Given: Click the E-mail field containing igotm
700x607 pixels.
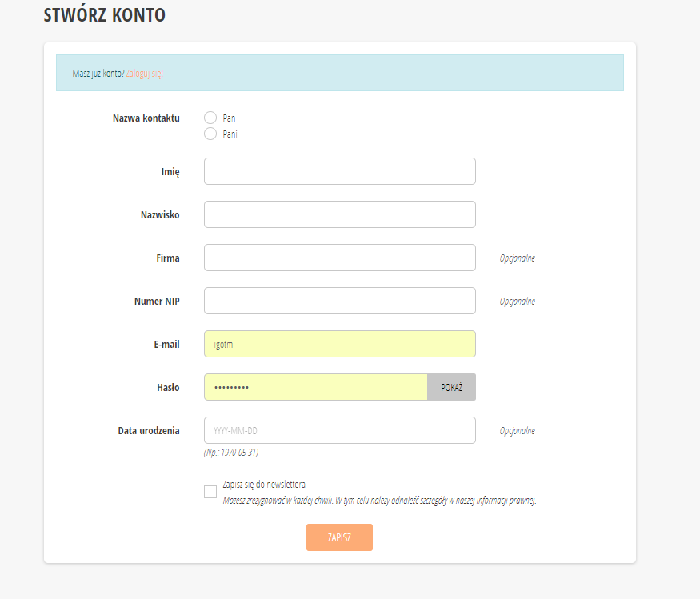Looking at the screenshot, I should click(x=339, y=344).
